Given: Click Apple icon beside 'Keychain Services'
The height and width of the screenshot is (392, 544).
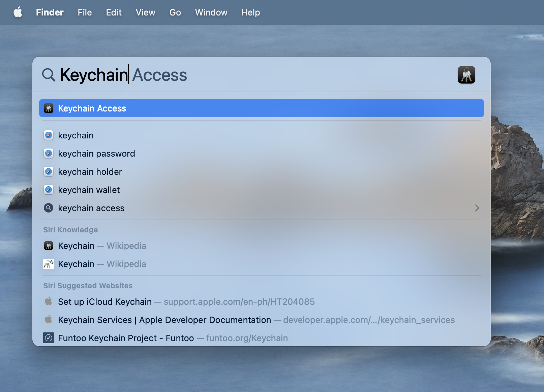Looking at the screenshot, I should tap(49, 319).
